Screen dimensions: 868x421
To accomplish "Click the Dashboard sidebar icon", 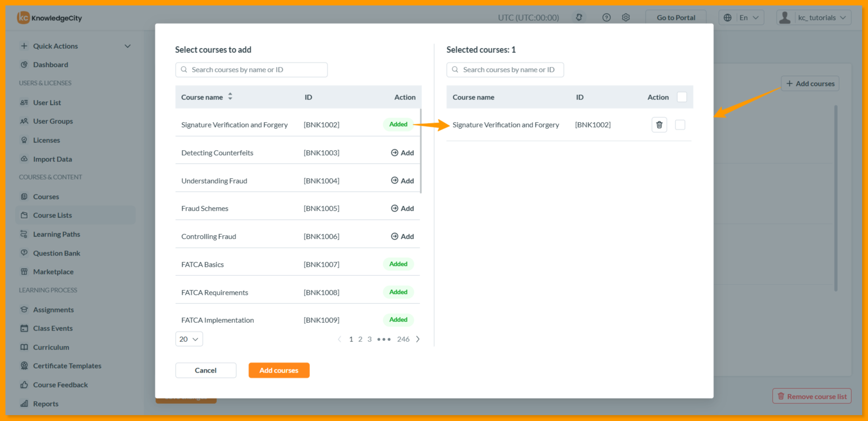I will point(24,65).
